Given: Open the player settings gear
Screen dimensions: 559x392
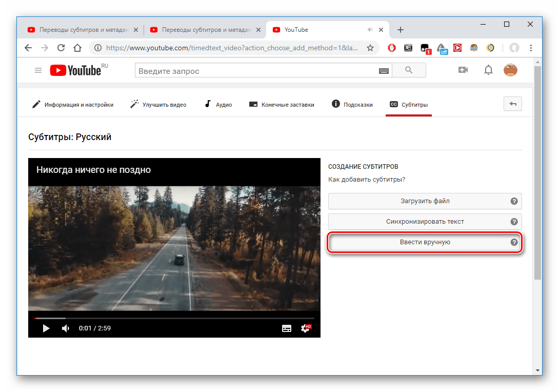Looking at the screenshot, I should [x=305, y=328].
